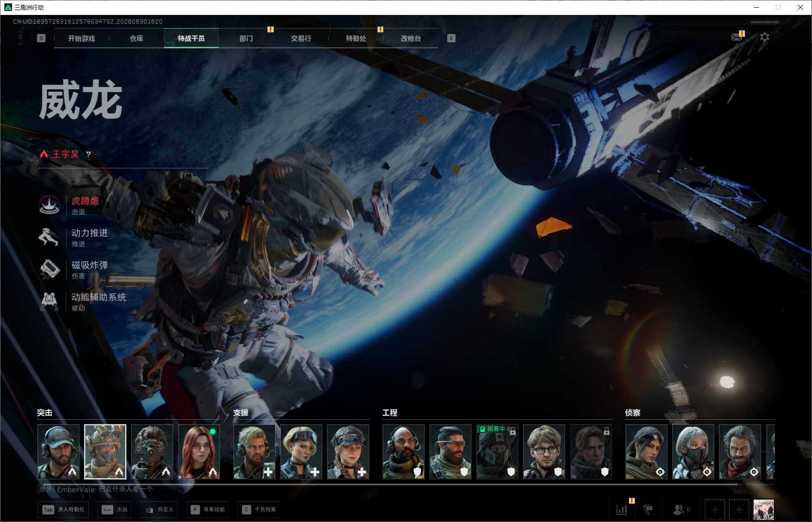This screenshot has width=812, height=522.
Task: Switch to the 交易行 tab
Action: click(301, 38)
